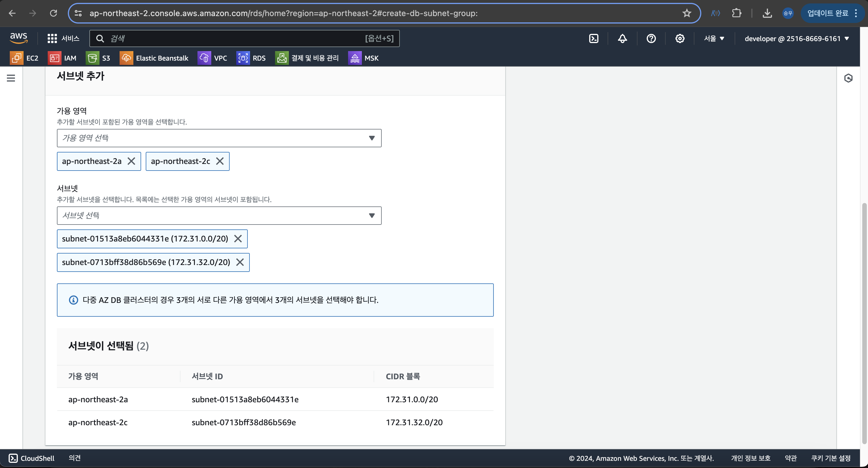868x468 pixels.
Task: Open the developer account menu
Action: point(796,38)
